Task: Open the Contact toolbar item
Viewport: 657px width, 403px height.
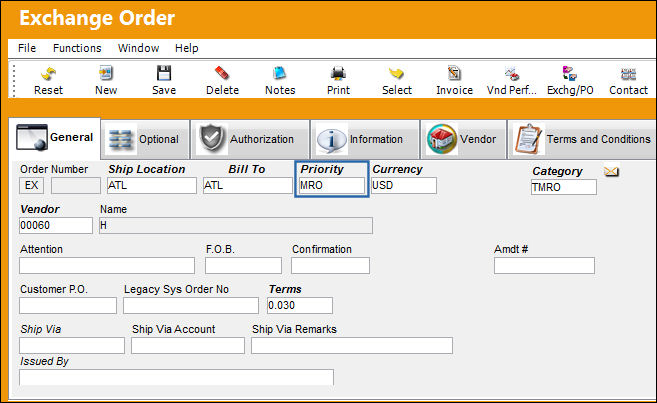Action: (x=628, y=80)
